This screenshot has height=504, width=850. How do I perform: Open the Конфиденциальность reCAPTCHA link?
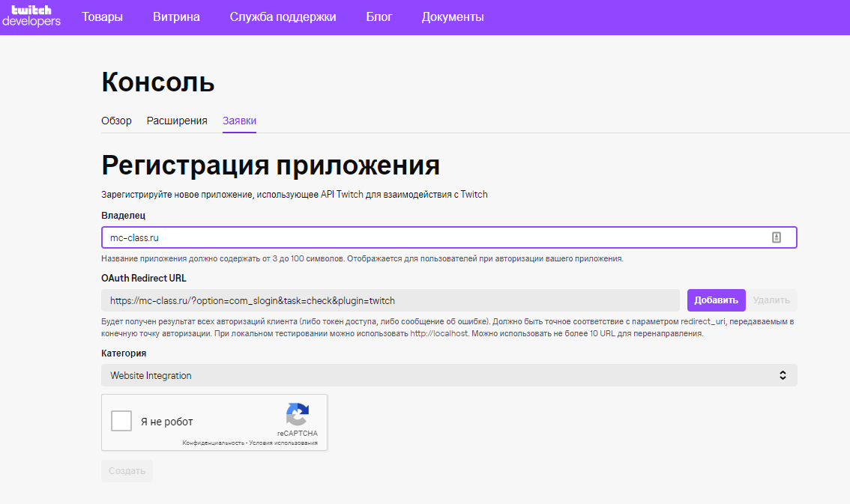(x=213, y=443)
